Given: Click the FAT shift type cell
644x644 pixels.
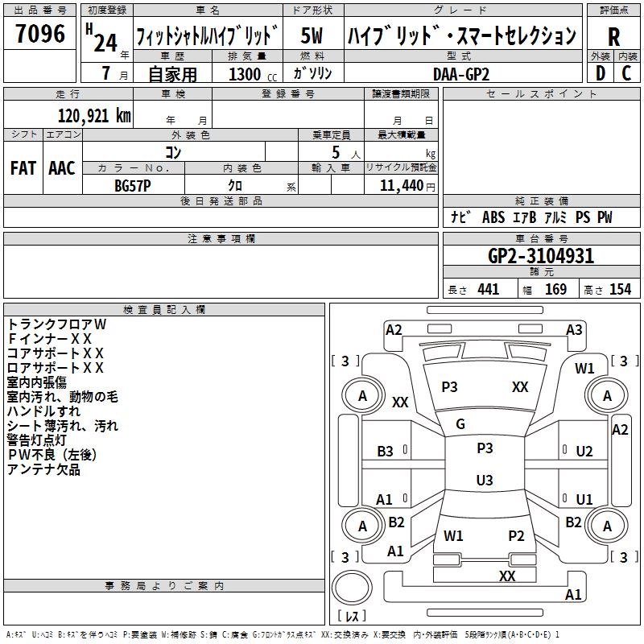Looking at the screenshot, I should click(x=23, y=168).
